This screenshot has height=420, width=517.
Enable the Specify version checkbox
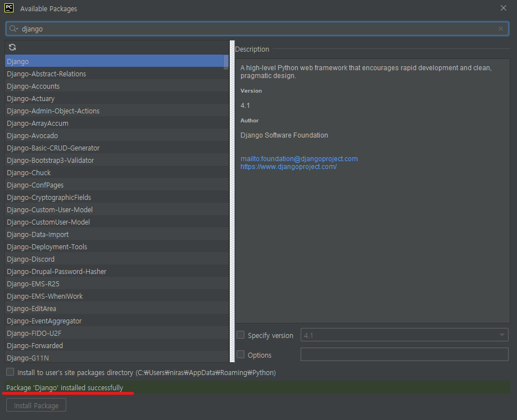(241, 335)
